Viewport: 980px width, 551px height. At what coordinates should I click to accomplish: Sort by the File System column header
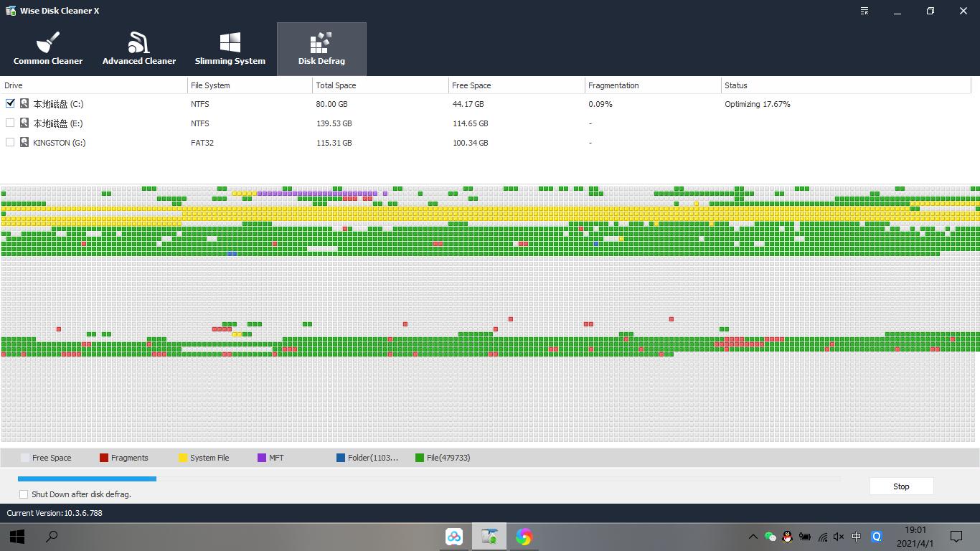point(250,85)
